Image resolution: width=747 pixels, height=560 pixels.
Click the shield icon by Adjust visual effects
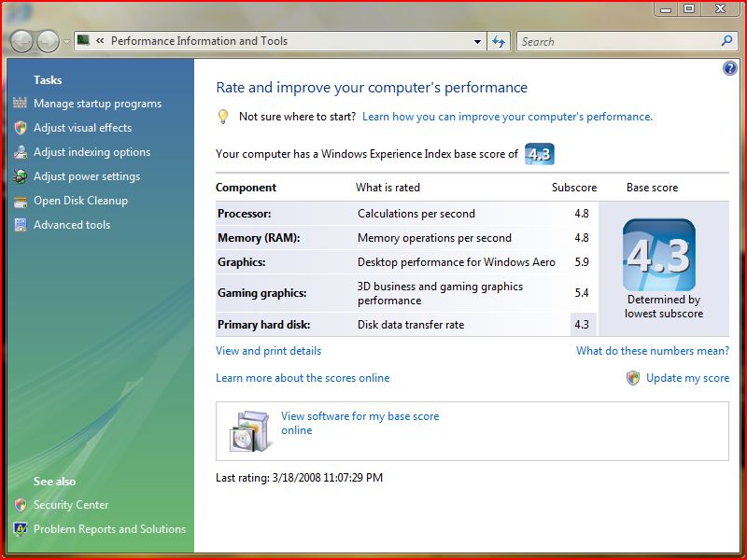click(x=21, y=128)
